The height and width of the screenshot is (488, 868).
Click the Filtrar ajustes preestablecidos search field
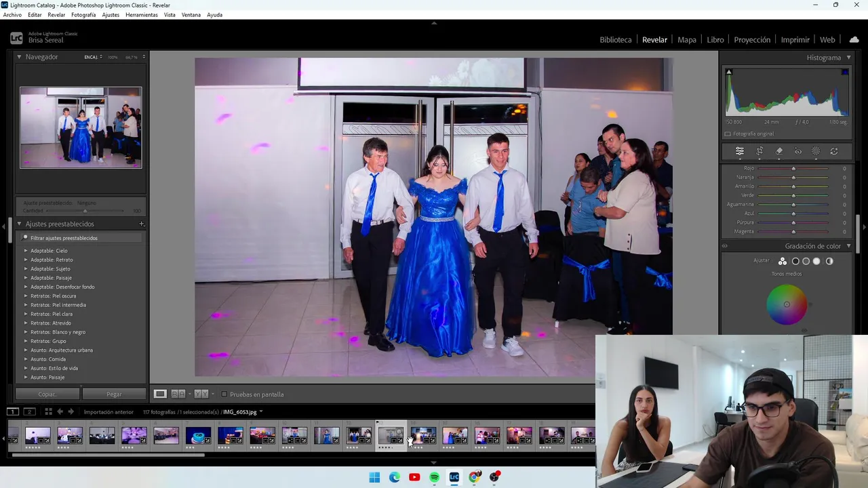tap(81, 238)
